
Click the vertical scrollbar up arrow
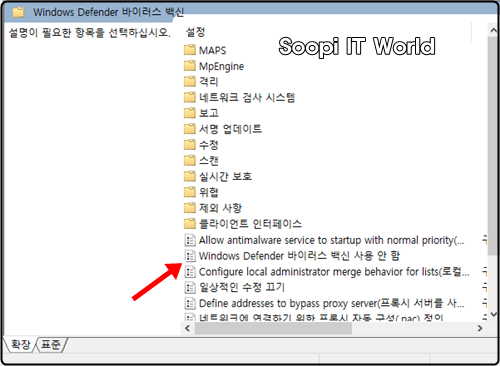[493, 30]
